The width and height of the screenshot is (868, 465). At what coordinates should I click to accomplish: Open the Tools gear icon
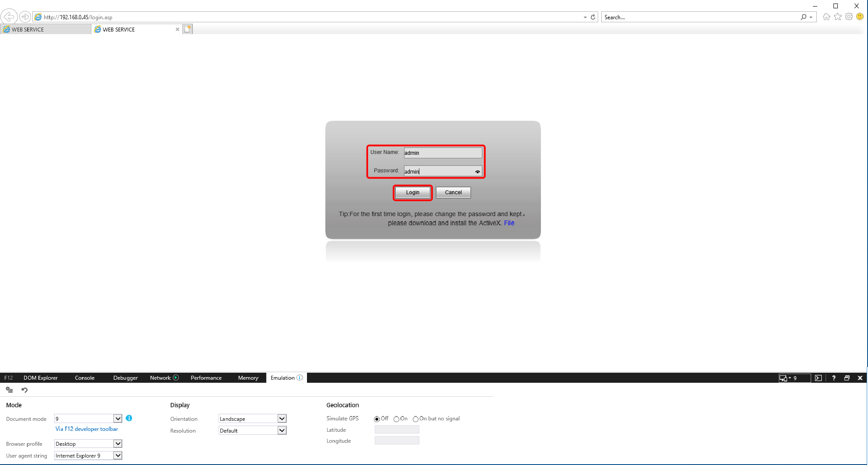coord(849,17)
